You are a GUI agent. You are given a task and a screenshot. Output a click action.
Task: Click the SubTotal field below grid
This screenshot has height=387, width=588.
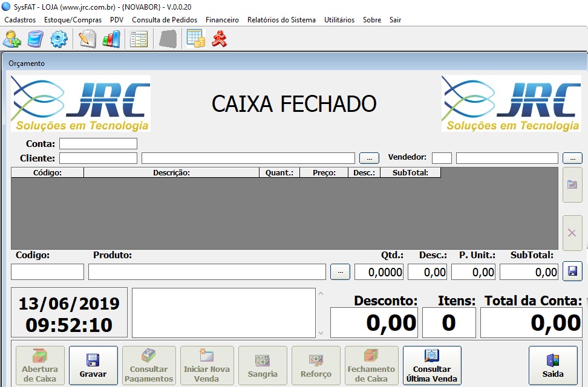click(x=529, y=272)
